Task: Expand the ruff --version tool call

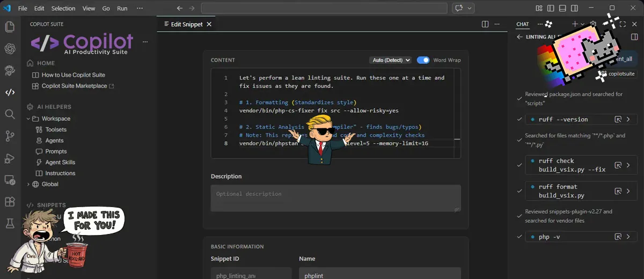Action: (x=628, y=119)
